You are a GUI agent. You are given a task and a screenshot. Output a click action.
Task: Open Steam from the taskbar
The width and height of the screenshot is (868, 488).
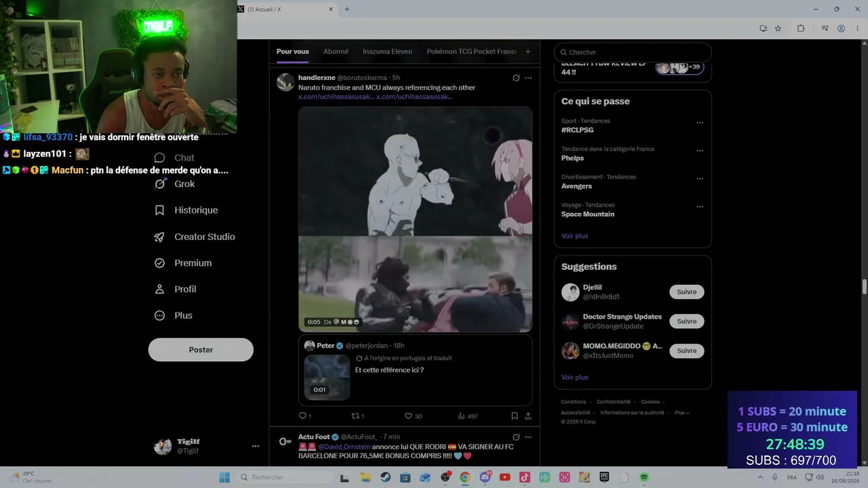coord(384,477)
